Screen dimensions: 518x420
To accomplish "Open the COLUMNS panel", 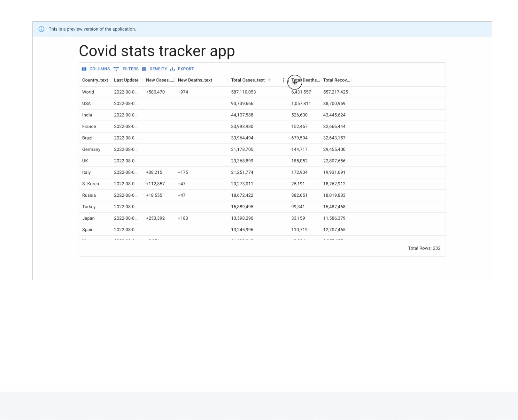I will (96, 69).
